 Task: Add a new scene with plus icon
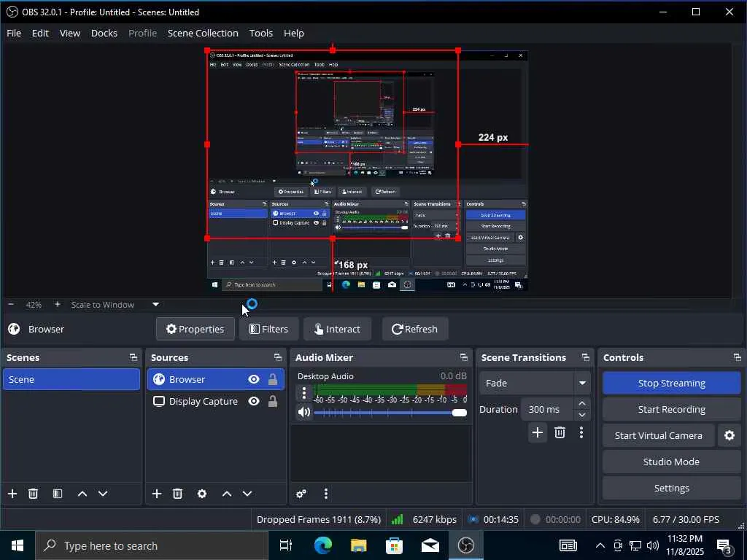click(12, 494)
